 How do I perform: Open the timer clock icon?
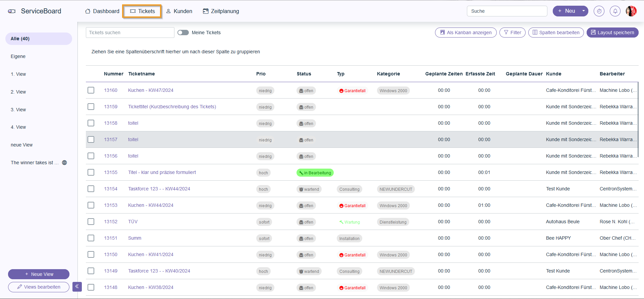coord(599,11)
